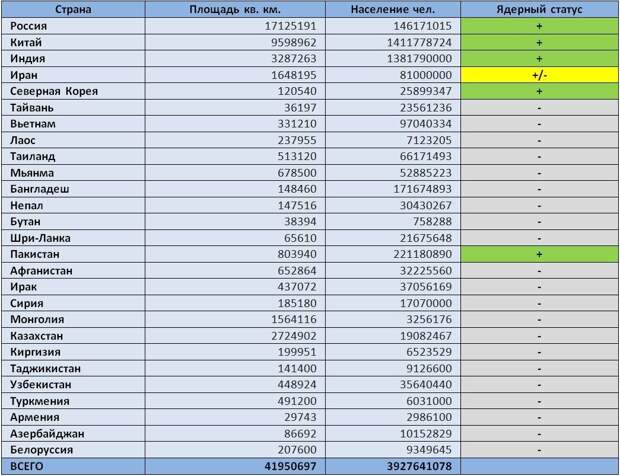Click the 'ВСЕГО' total row label

pyautogui.click(x=26, y=467)
